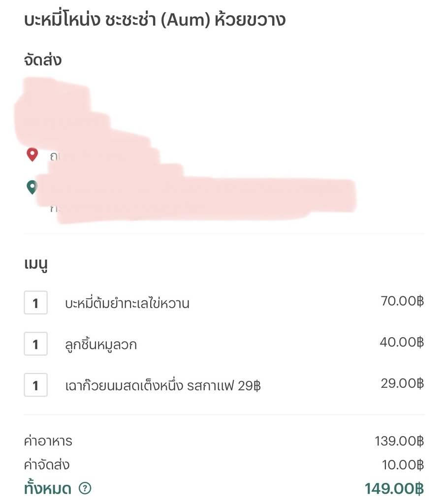Open the บะหมี่ต้มยำทะเลไข่หวาน menu item
The image size is (448, 504).
click(127, 303)
